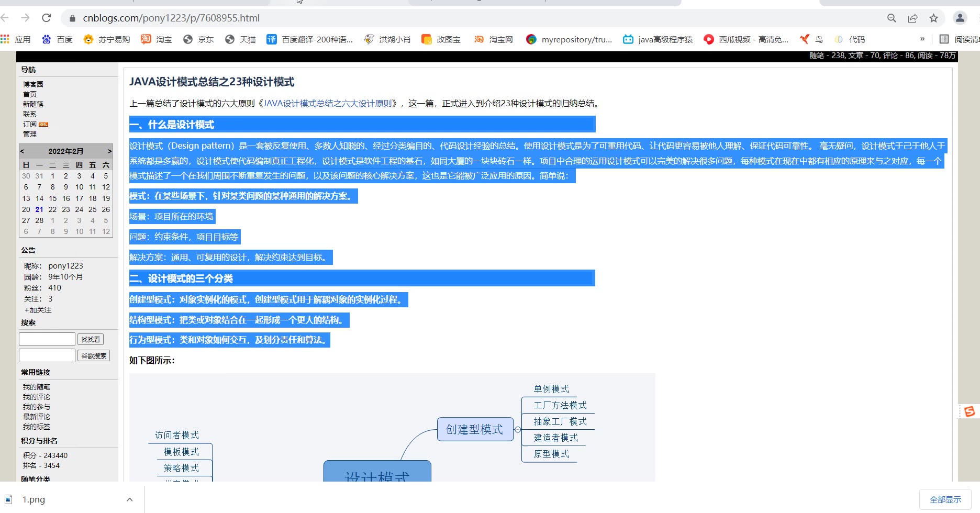Open the 淘宝网 bookmark
This screenshot has width=980, height=513.
pyautogui.click(x=494, y=39)
